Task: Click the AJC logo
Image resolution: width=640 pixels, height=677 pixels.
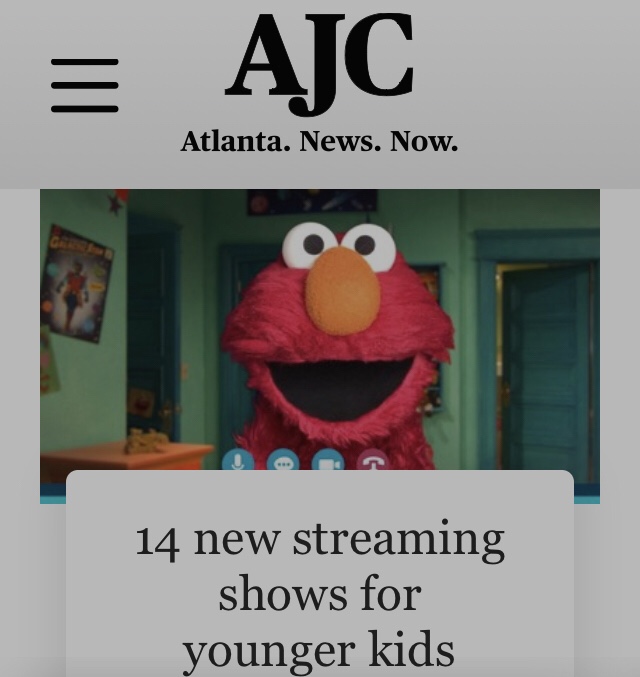Action: (319, 64)
